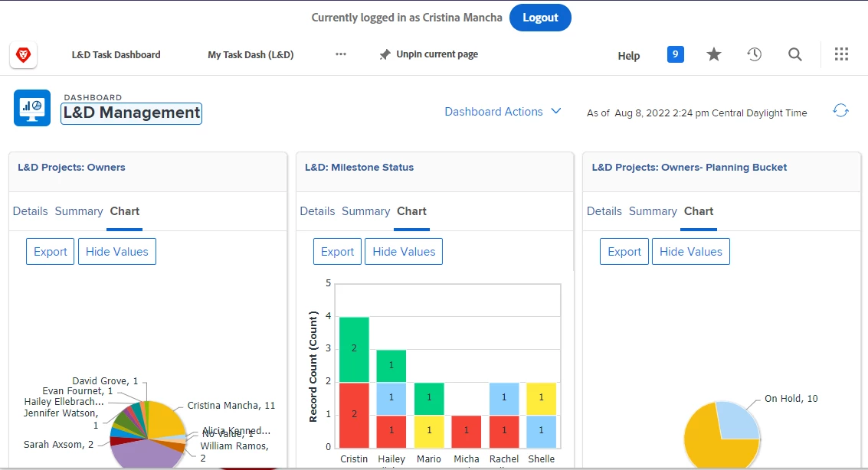The image size is (868, 470).
Task: Select Chart tab in Milestone Status
Action: tap(412, 211)
